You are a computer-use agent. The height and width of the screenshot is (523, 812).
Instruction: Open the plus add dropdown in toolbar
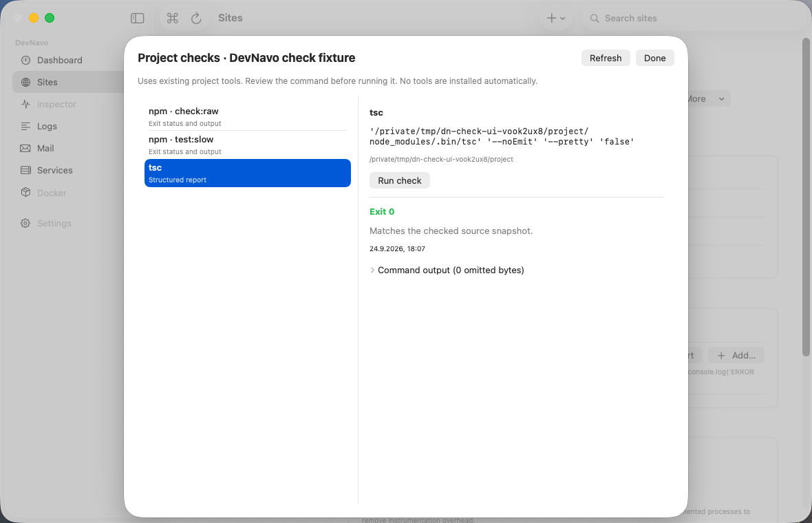556,18
